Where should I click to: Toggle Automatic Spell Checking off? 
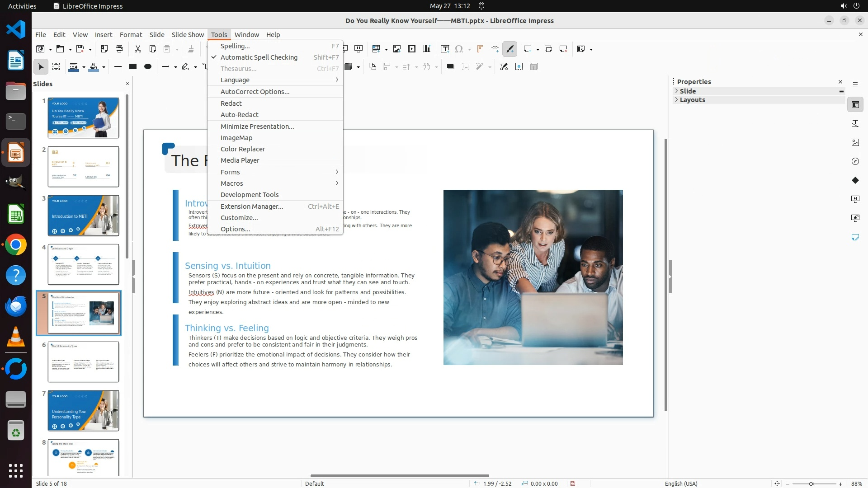click(259, 57)
